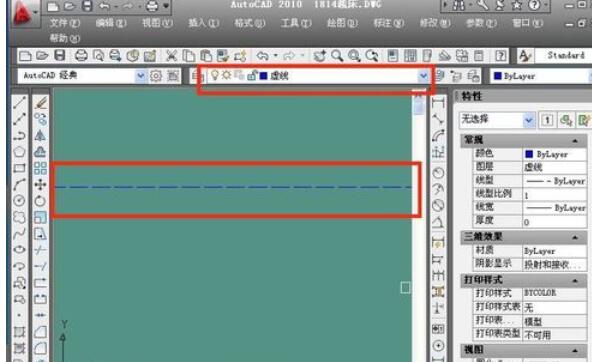Select the Circle draw tool

tap(20, 200)
